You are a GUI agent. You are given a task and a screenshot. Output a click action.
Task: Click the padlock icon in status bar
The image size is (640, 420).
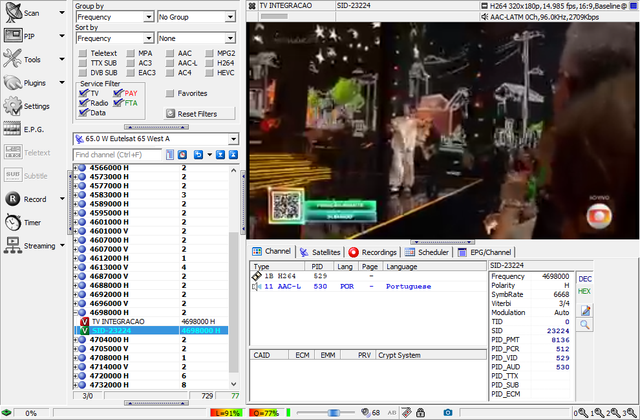click(x=420, y=413)
